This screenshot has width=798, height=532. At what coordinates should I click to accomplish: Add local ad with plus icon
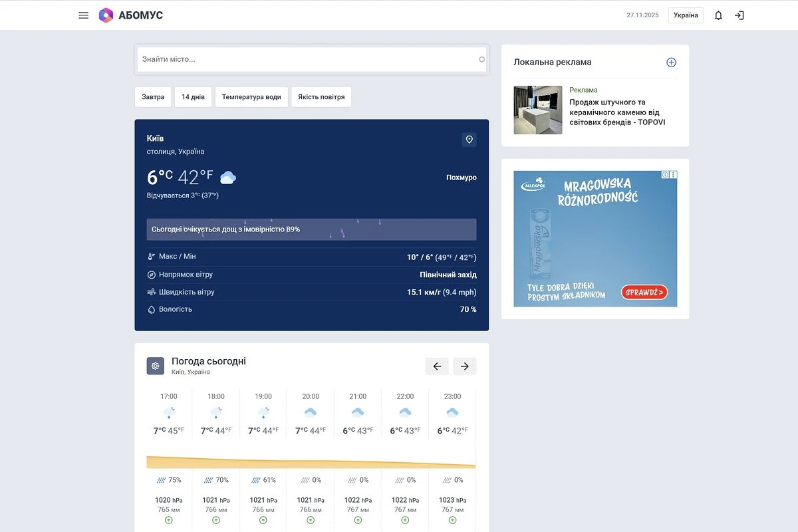click(x=671, y=63)
